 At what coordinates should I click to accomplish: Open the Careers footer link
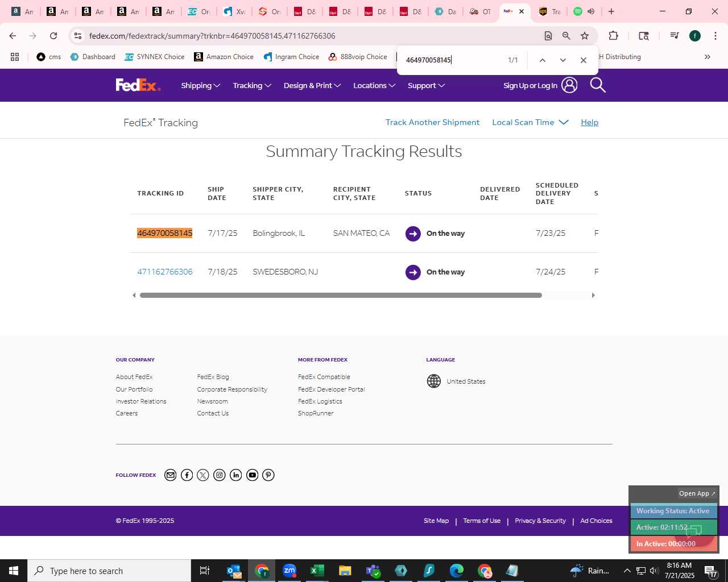[126, 413]
